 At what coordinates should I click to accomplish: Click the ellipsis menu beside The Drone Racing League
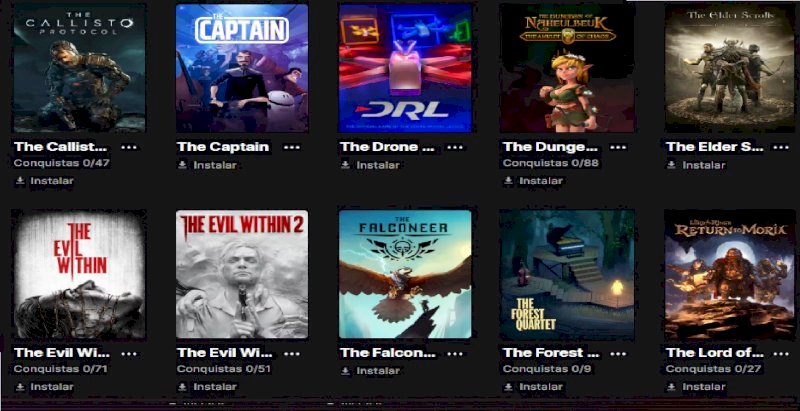click(x=455, y=147)
